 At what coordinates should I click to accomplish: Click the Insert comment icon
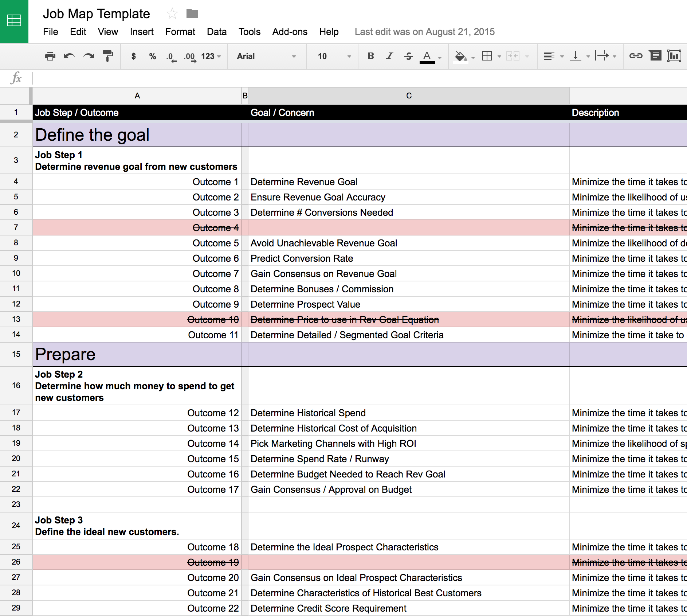tap(655, 56)
